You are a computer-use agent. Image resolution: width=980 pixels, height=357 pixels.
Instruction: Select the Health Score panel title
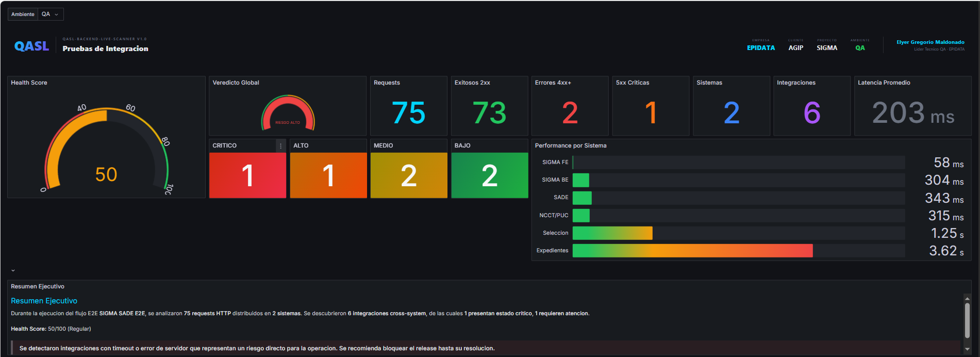(x=29, y=83)
